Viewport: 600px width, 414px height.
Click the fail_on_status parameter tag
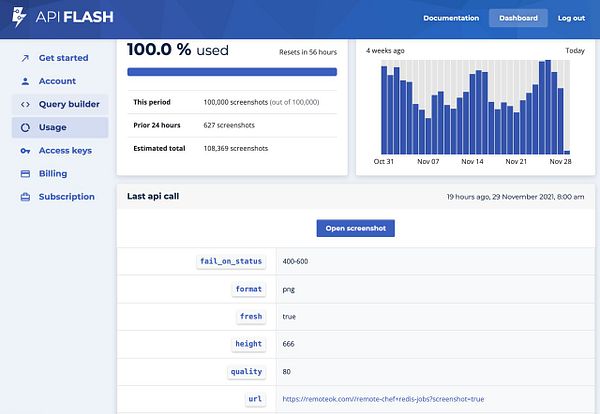231,261
